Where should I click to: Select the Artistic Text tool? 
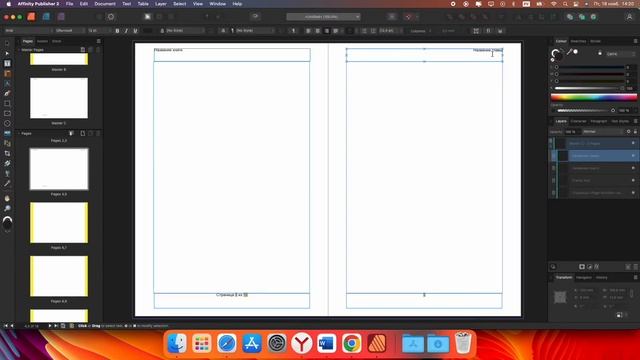(x=7, y=83)
